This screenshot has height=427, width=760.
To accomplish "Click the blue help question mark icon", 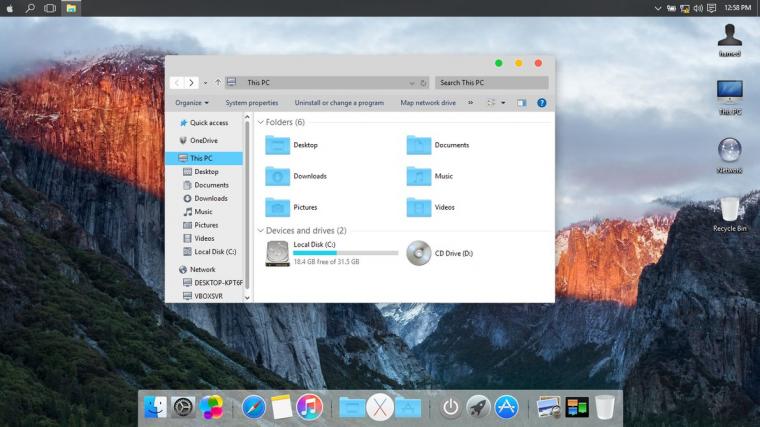I will [541, 103].
